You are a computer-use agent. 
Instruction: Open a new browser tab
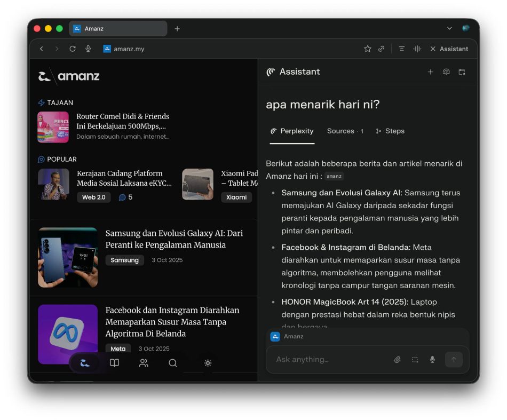click(177, 29)
